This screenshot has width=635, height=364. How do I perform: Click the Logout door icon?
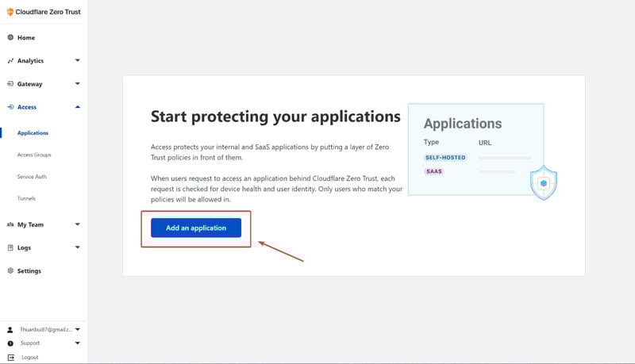[10, 357]
